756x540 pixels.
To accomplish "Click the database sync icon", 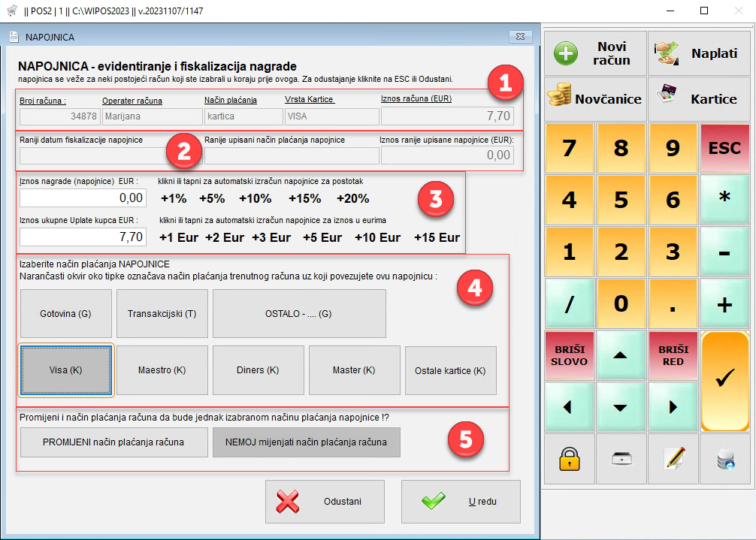I will pyautogui.click(x=725, y=459).
